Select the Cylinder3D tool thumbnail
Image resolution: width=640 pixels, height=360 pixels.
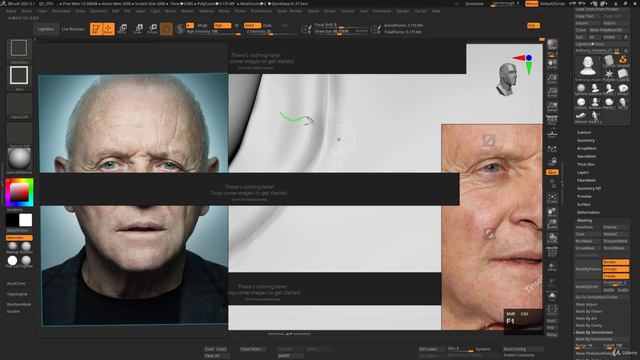[x=609, y=61]
